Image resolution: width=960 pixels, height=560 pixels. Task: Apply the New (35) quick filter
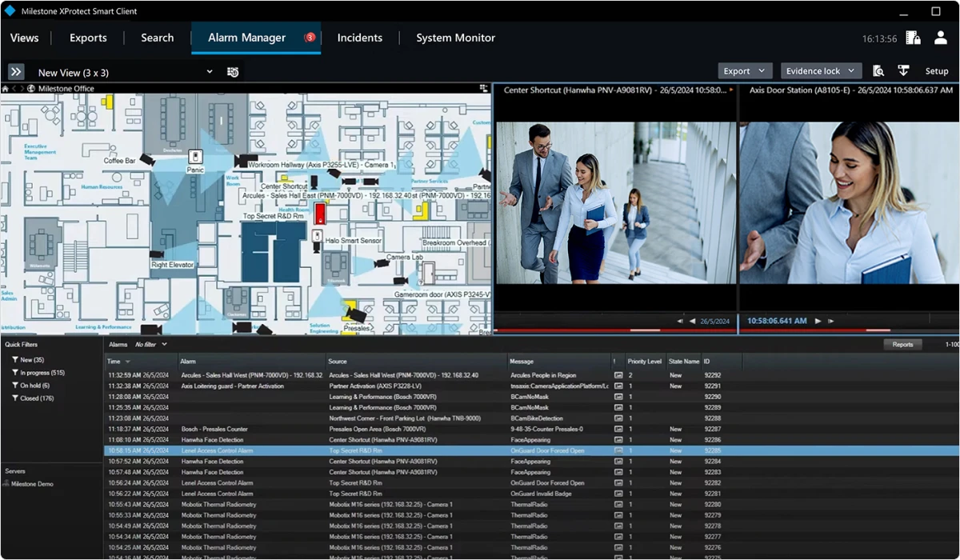[28, 360]
